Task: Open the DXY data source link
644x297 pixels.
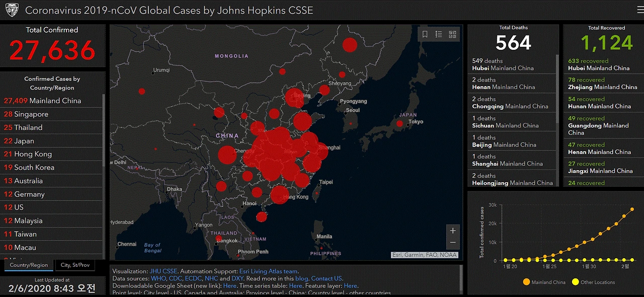Action: point(237,278)
